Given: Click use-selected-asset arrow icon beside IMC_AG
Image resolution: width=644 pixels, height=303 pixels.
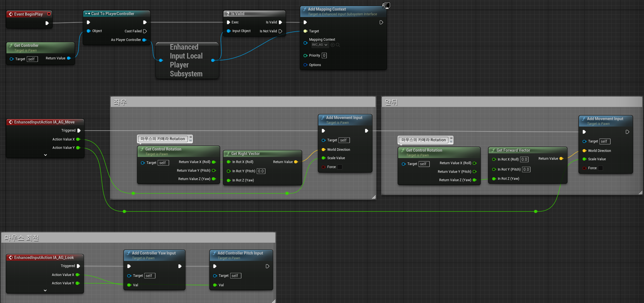Looking at the screenshot, I should [x=333, y=45].
